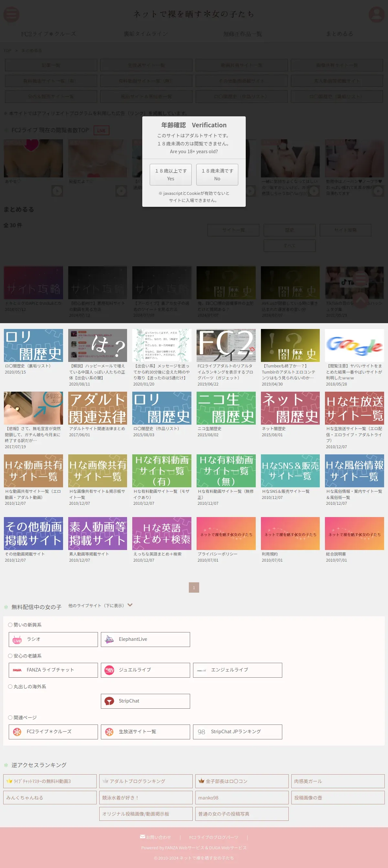Open the Google logo article thumbnail

tap(354, 345)
